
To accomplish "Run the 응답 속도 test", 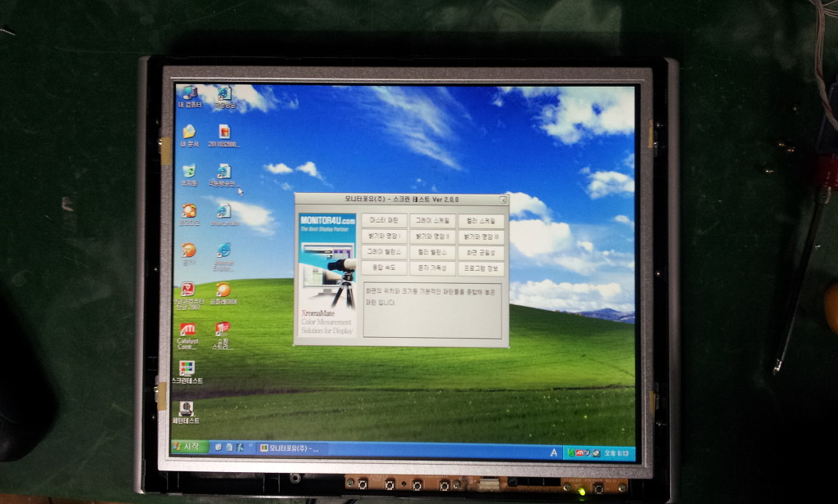I will coord(384,268).
